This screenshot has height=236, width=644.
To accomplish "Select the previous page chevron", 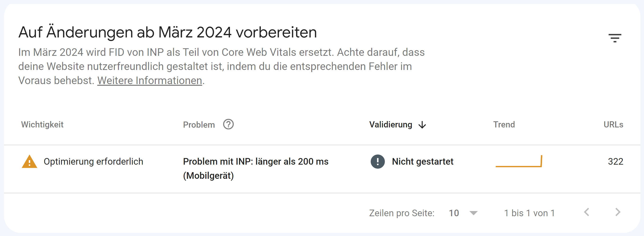I will pos(587,212).
